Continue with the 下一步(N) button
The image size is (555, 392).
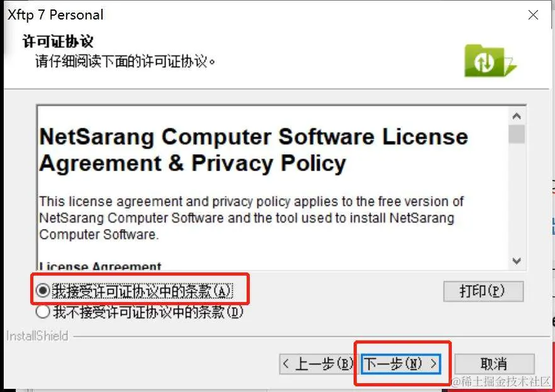(401, 364)
